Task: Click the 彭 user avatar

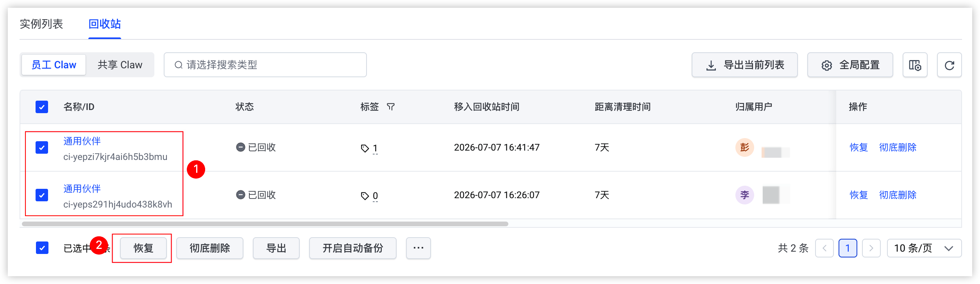Action: [x=744, y=147]
